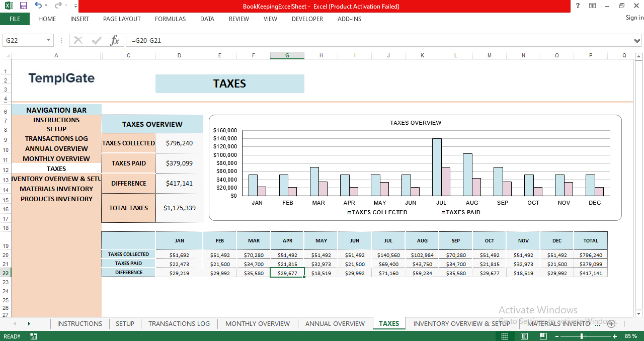Open the Insert Function fx dialog
Screen dimensions: 644x341
115,40
